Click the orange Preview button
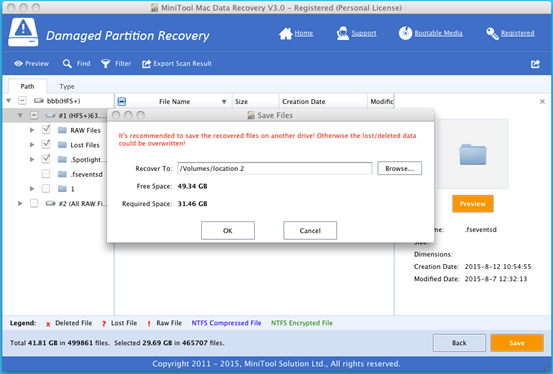553x374 pixels. point(473,204)
